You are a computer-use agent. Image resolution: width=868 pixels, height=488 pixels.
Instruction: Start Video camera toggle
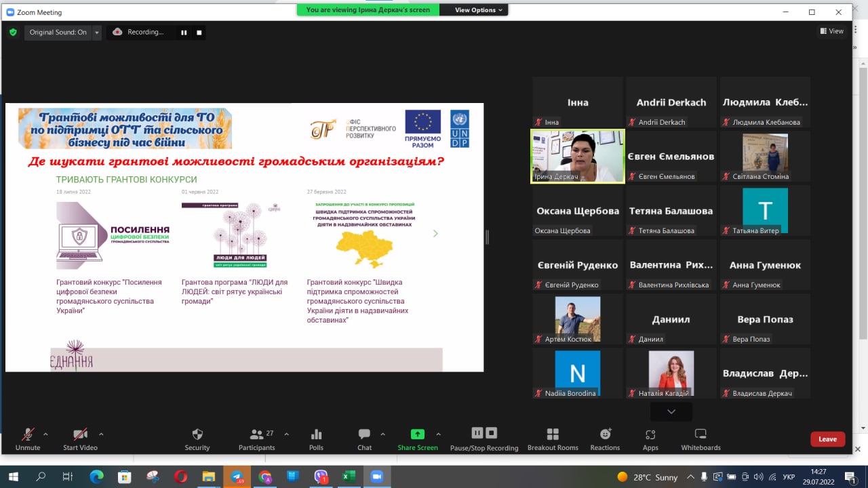(x=80, y=439)
